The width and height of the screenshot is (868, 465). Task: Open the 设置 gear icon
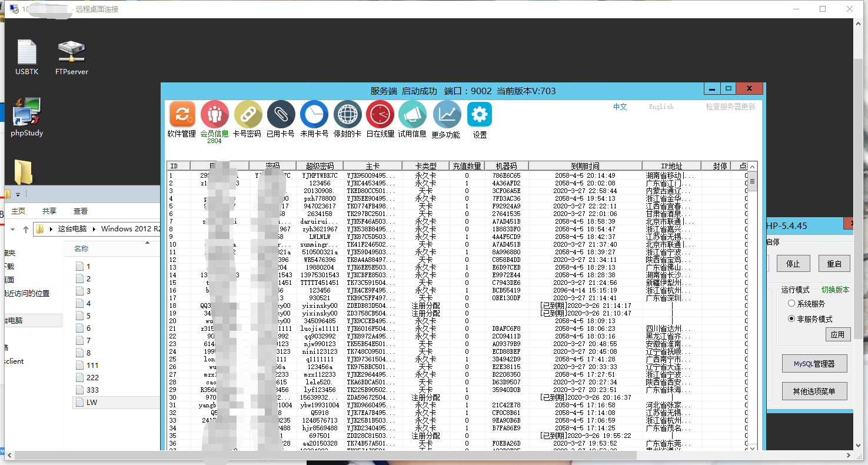480,114
